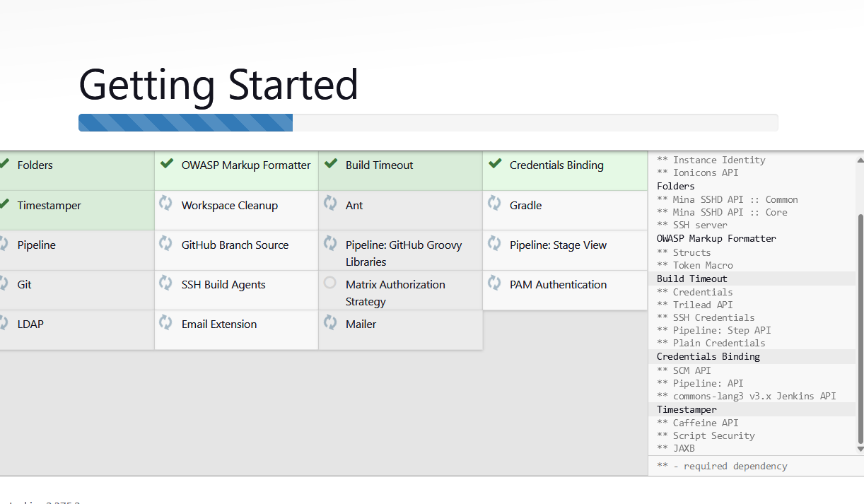This screenshot has width=864, height=504.
Task: Click the green checkmark beside Folders
Action: coord(2,164)
